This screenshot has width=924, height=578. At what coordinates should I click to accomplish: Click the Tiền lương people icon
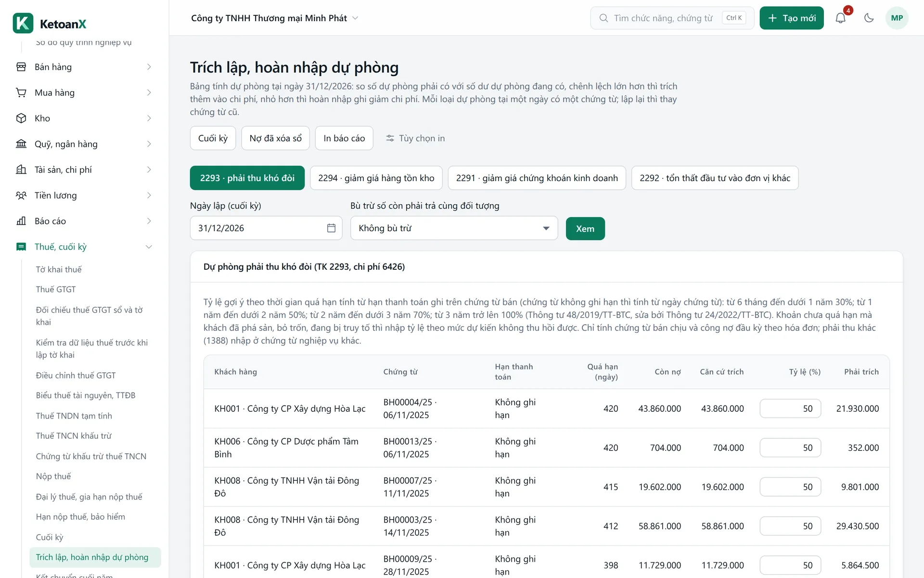[x=21, y=195]
